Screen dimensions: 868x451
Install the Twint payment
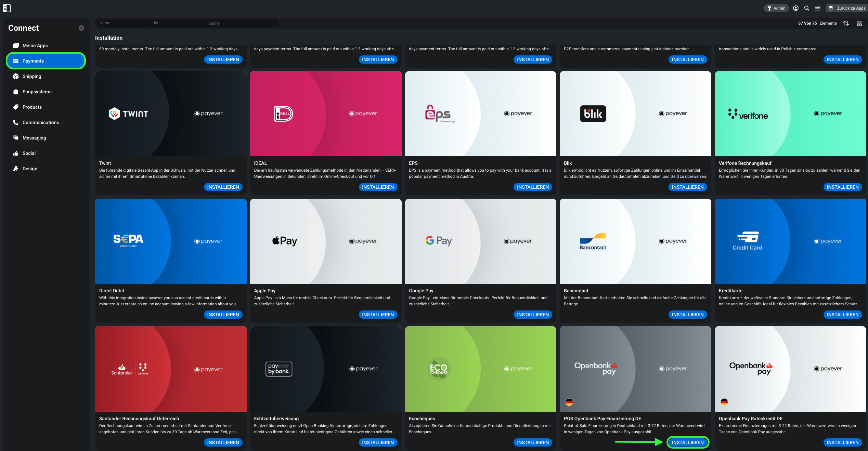(223, 187)
